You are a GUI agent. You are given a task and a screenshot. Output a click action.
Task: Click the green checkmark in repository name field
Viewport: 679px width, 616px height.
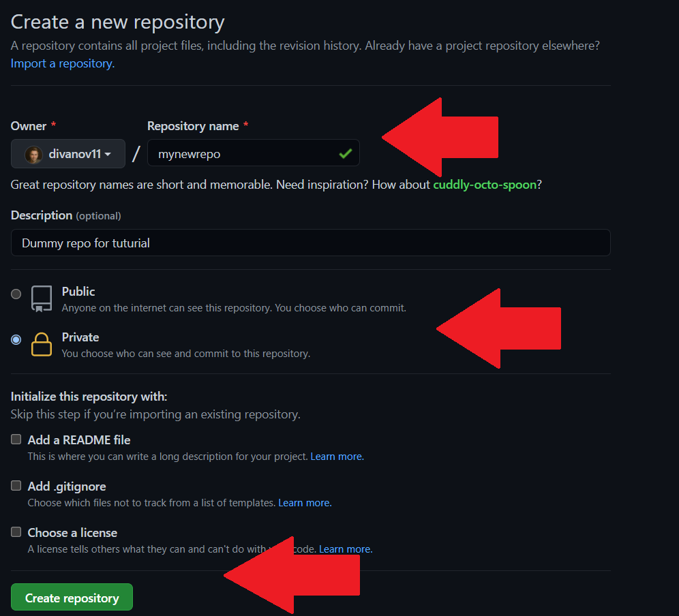(x=345, y=154)
